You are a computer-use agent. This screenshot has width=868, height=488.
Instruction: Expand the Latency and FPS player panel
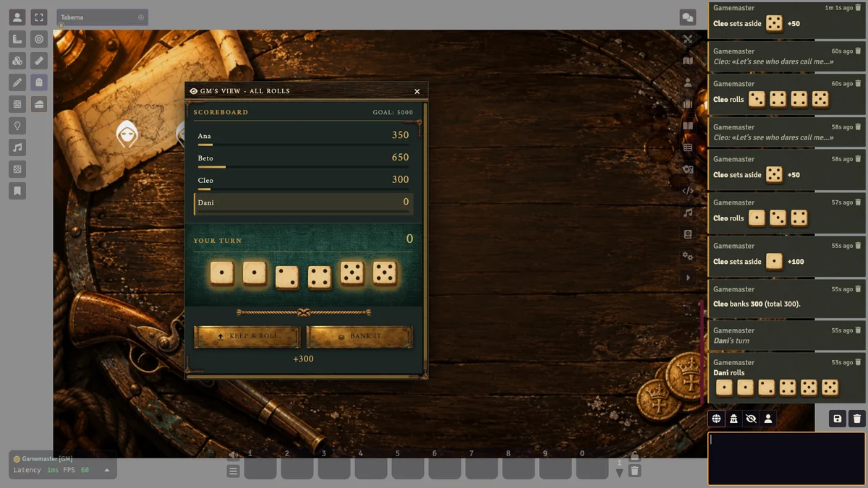coord(107,471)
